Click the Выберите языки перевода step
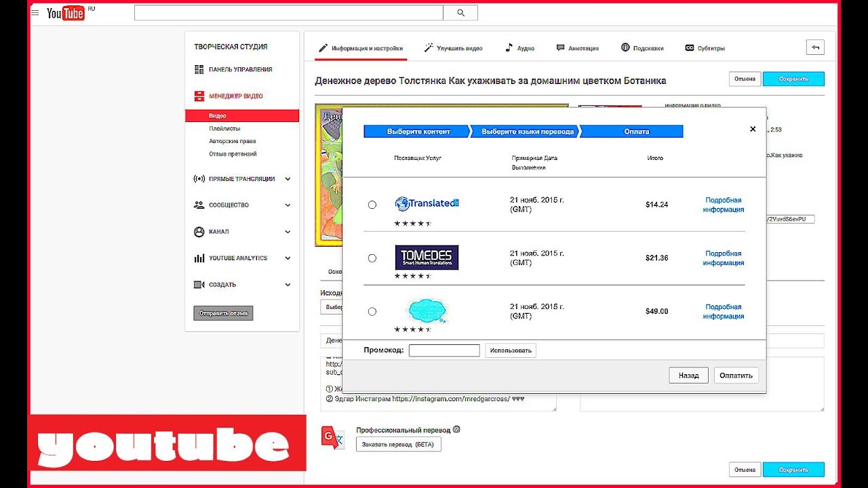Viewport: 868px width, 488px height. 527,131
